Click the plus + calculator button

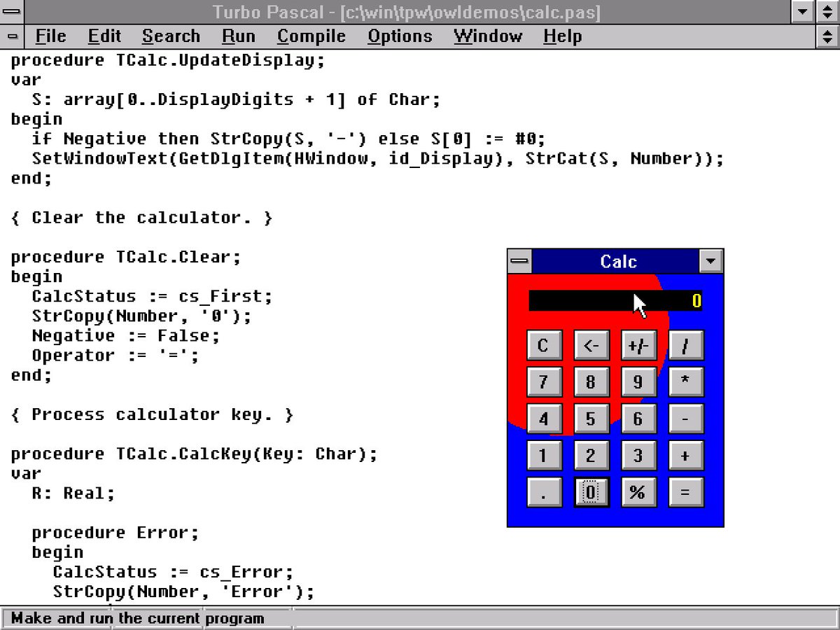click(x=685, y=456)
